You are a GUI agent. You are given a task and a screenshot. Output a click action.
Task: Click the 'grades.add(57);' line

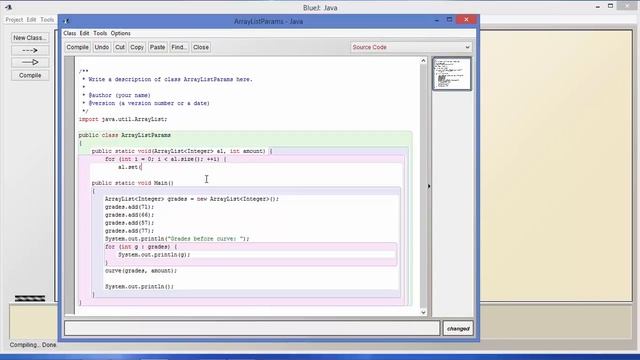point(129,223)
